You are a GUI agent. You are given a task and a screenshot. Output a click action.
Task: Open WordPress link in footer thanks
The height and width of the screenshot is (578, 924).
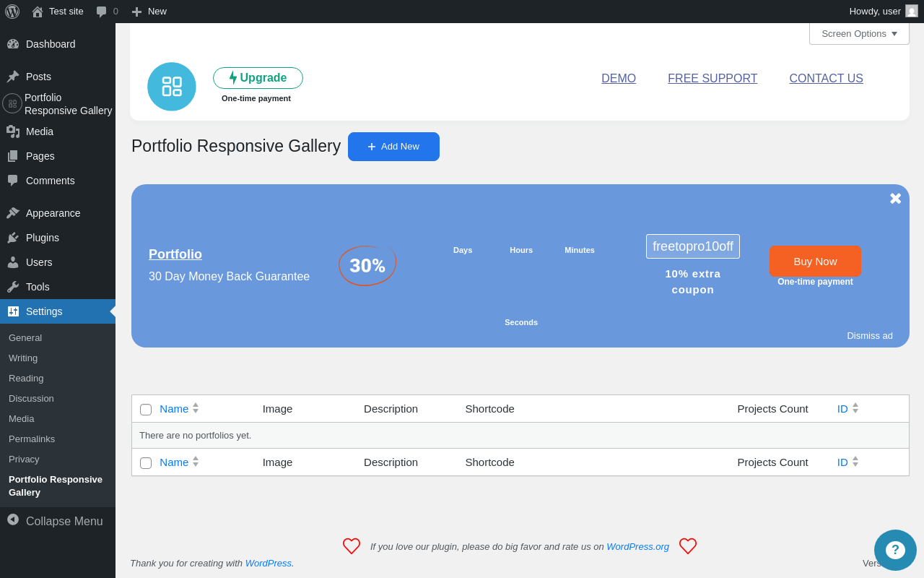(268, 563)
